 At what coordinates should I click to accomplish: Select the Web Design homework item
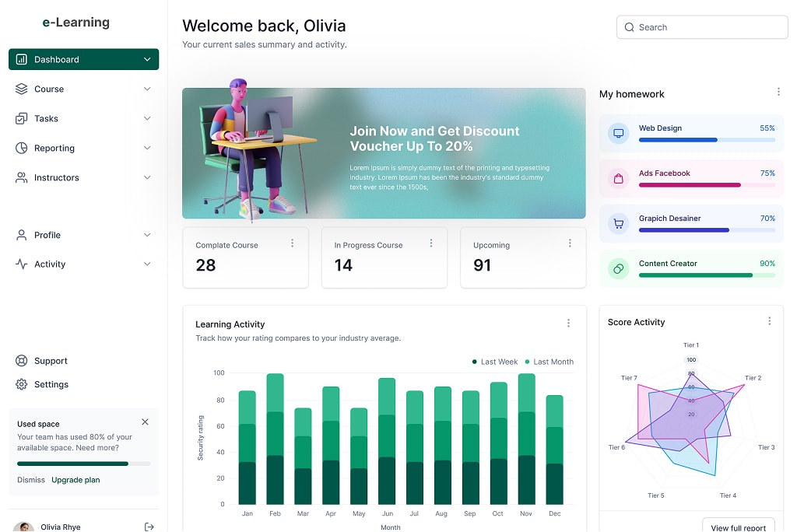pos(691,133)
